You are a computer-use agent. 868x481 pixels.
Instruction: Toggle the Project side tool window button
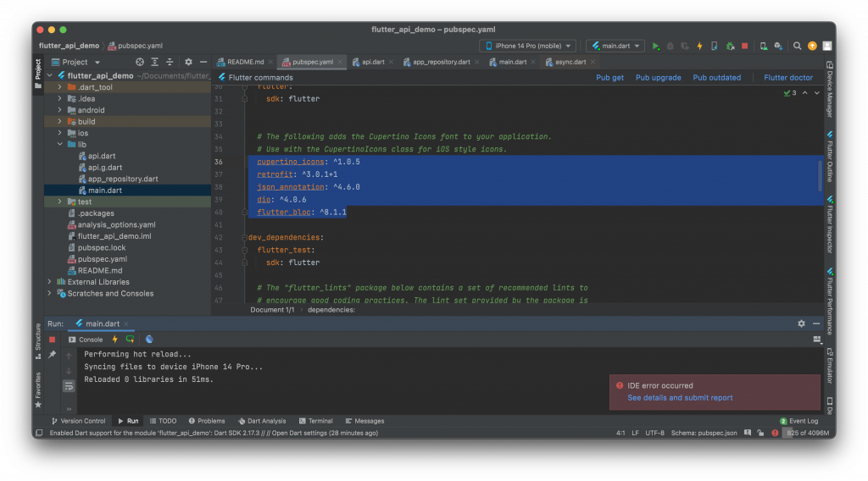click(37, 74)
